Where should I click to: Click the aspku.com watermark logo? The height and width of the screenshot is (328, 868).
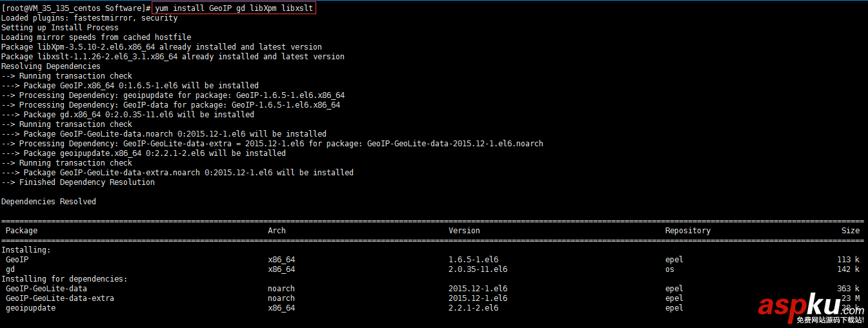pyautogui.click(x=810, y=307)
